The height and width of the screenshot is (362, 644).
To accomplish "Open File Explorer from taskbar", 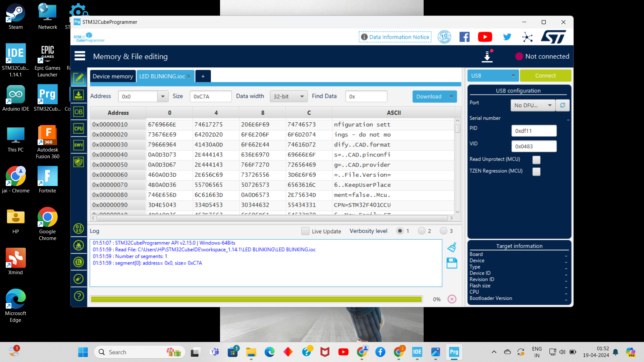I will point(251,352).
